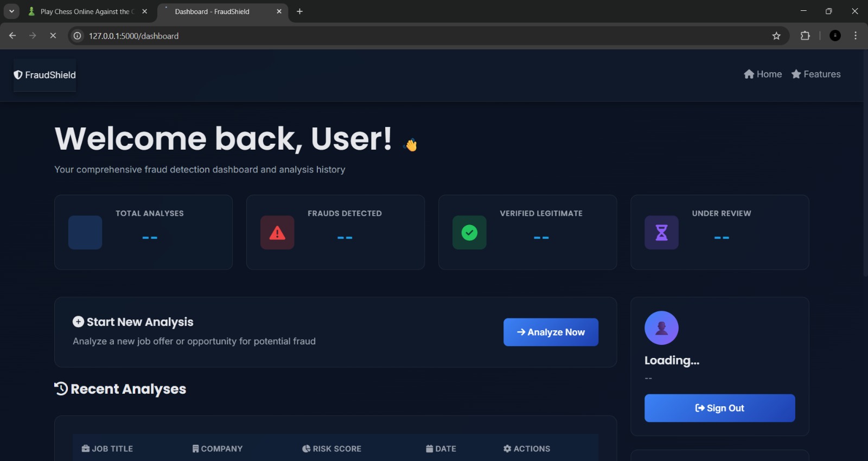Open the Features nav link

click(816, 74)
